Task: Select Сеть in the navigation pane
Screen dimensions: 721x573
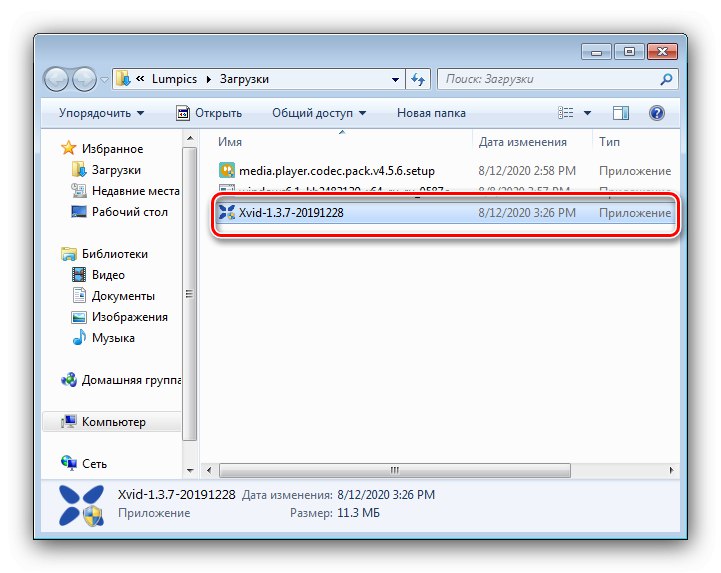Action: pyautogui.click(x=94, y=464)
